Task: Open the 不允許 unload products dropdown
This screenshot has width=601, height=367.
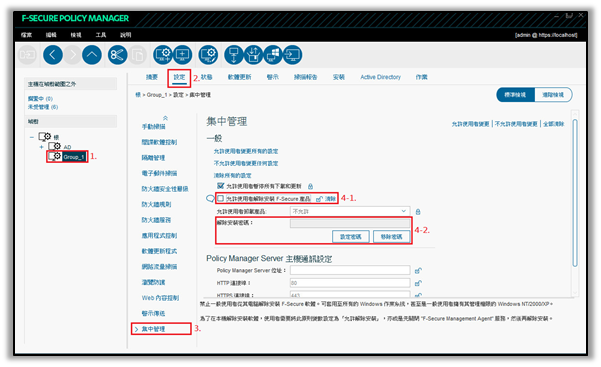Action: pyautogui.click(x=350, y=211)
